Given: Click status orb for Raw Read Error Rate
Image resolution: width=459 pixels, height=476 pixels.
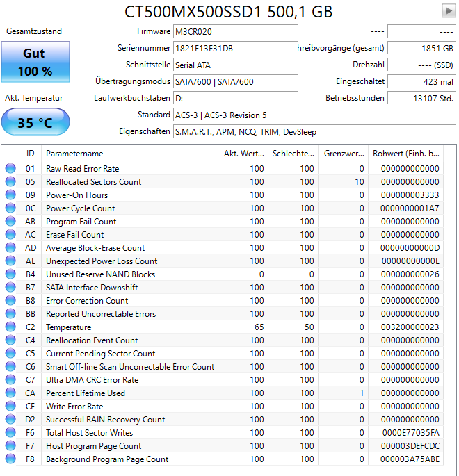Looking at the screenshot, I should (x=10, y=168).
